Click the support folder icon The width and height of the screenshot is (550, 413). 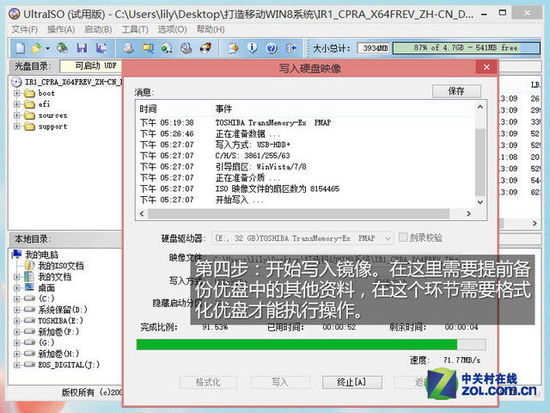tap(29, 126)
